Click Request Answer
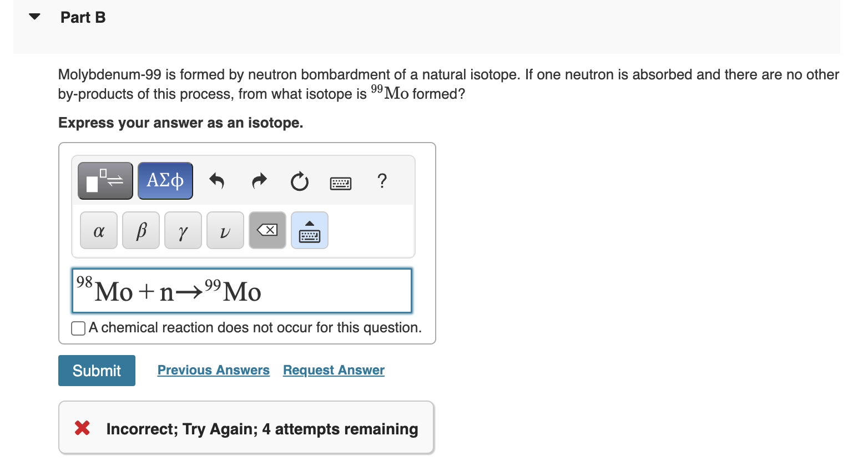This screenshot has height=466, width=868. tap(333, 370)
